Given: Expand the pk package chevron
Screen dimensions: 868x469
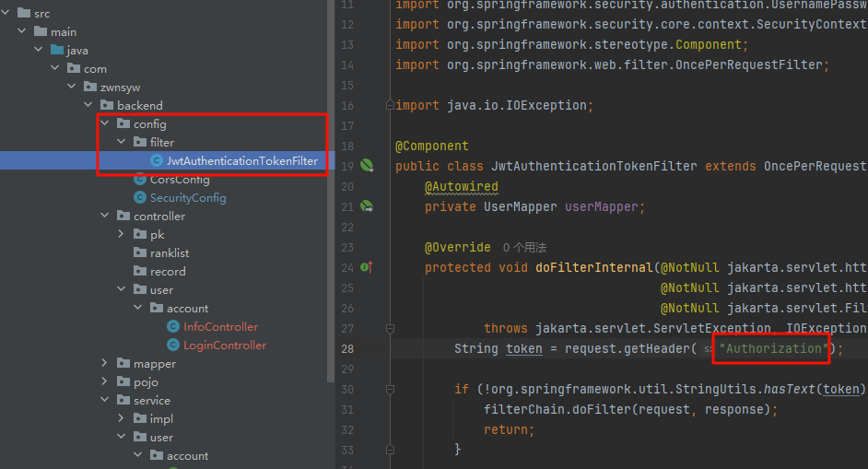Looking at the screenshot, I should click(x=122, y=234).
